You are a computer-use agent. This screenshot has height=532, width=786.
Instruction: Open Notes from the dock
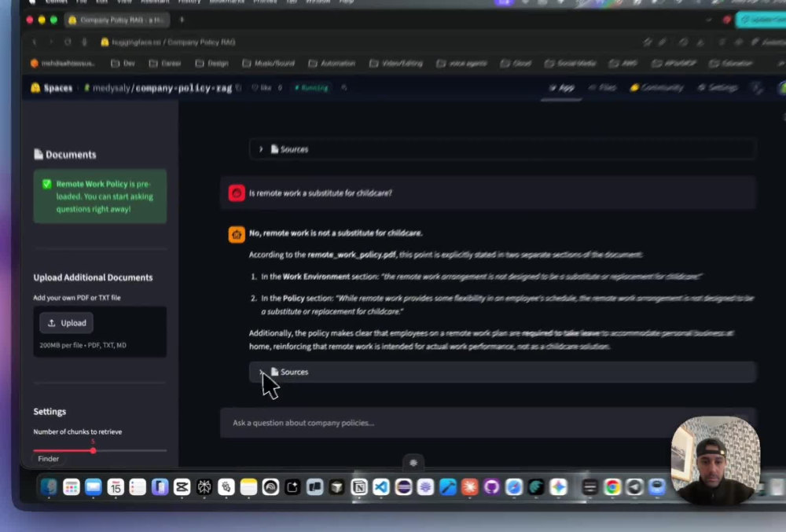[248, 487]
